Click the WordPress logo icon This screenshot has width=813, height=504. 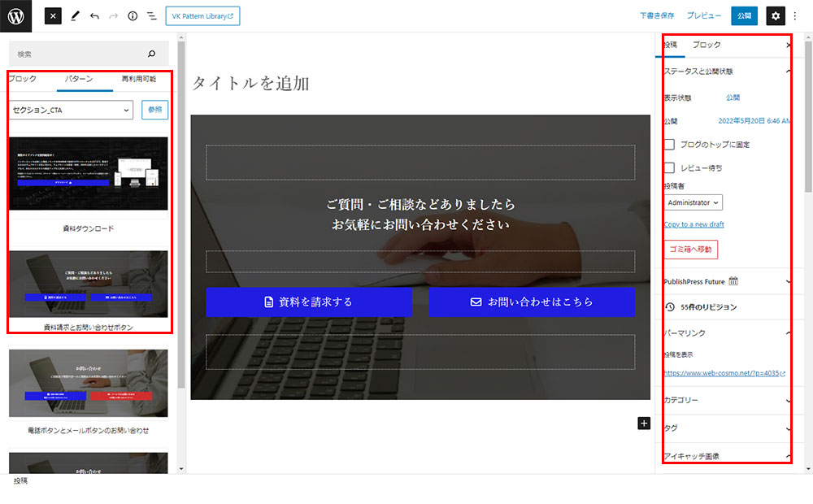(15, 16)
